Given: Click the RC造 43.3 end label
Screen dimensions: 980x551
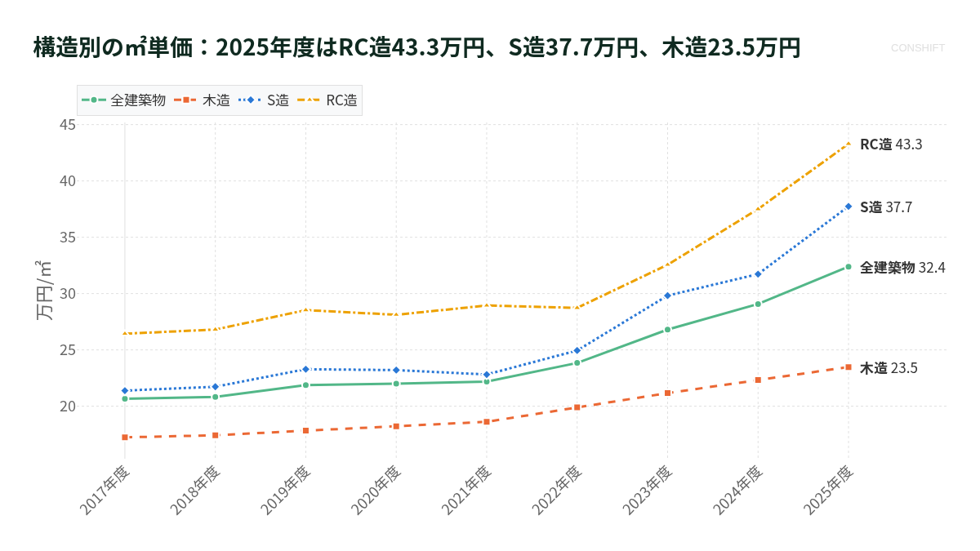Looking at the screenshot, I should 891,144.
